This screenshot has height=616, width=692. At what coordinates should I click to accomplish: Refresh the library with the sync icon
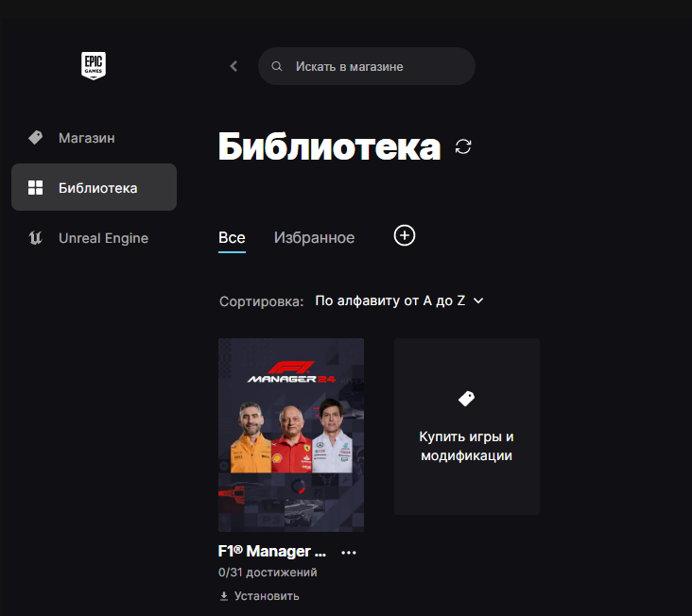[463, 146]
